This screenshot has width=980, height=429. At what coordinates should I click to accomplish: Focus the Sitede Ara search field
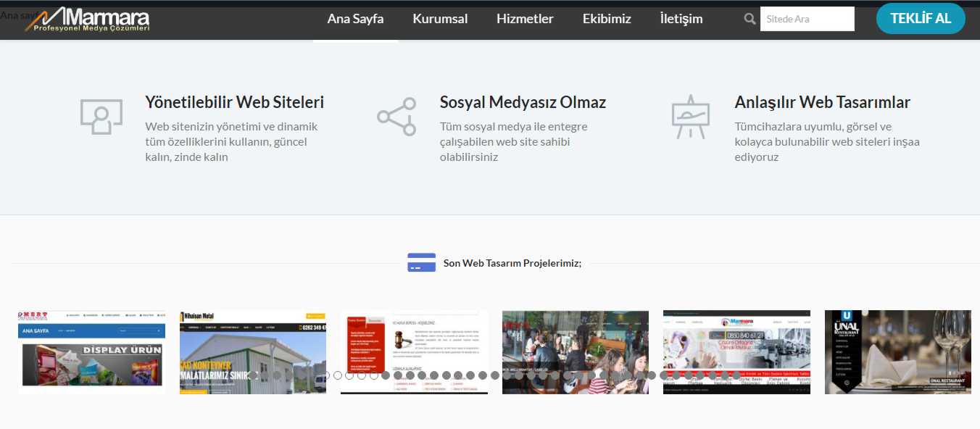click(x=807, y=19)
